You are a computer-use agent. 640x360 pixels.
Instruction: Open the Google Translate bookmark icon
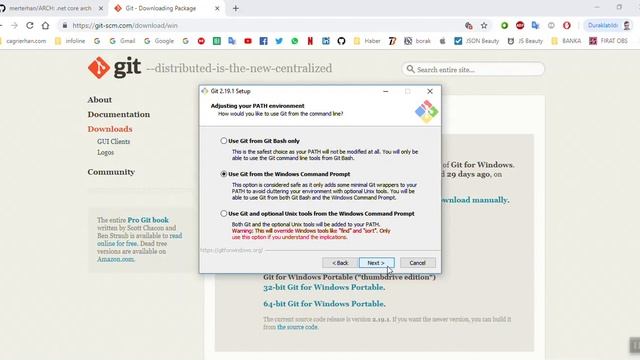point(232,41)
